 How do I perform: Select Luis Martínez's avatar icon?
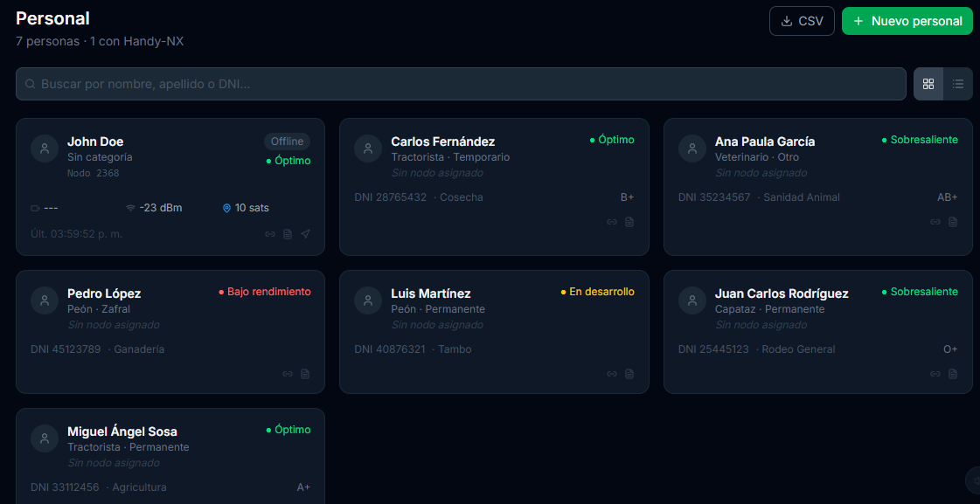[x=368, y=300]
